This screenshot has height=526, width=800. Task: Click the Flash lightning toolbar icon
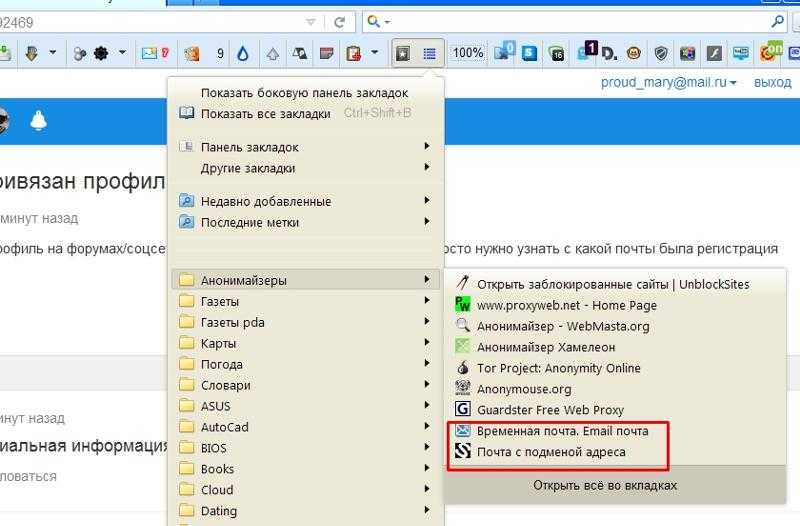click(714, 53)
